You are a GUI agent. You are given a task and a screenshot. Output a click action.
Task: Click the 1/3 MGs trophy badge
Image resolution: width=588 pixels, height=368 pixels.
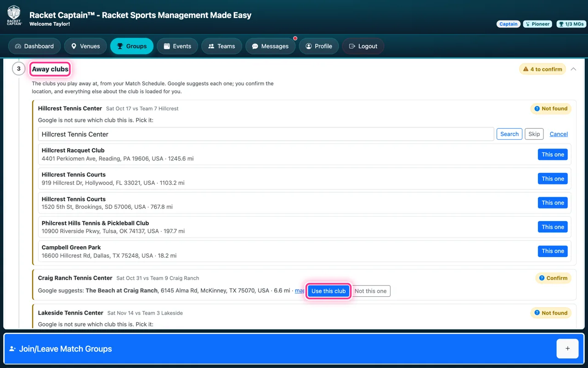(x=570, y=24)
